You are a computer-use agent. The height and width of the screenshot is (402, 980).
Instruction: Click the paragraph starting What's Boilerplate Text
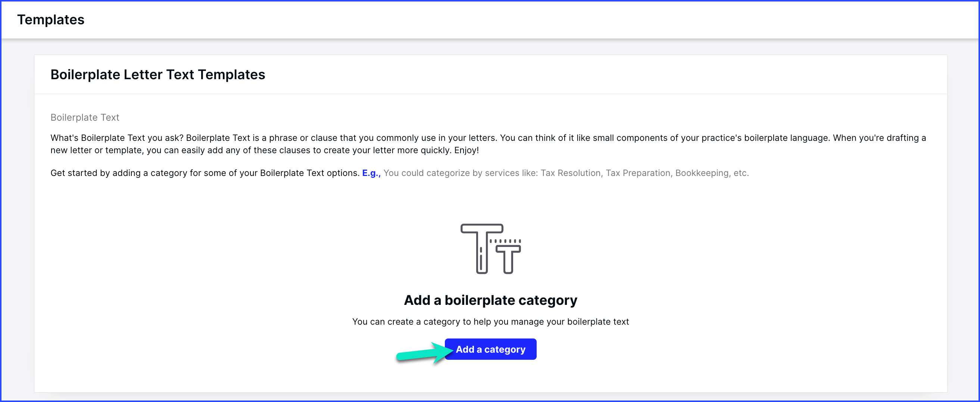coord(488,144)
